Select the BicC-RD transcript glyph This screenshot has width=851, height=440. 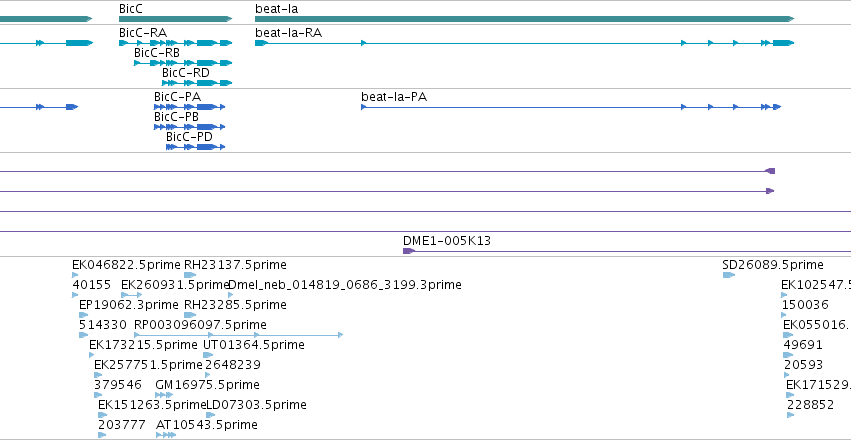[x=197, y=83]
